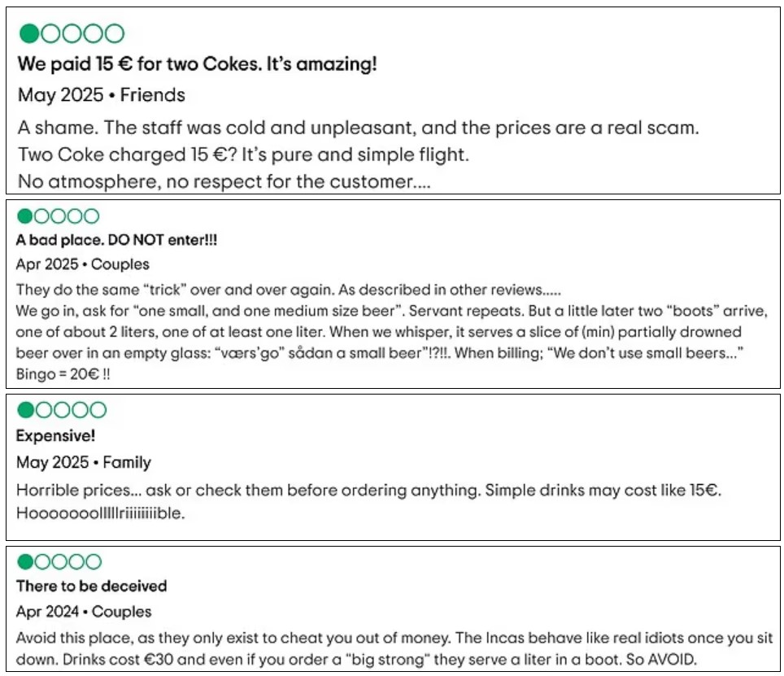Image resolution: width=784 pixels, height=676 pixels.
Task: Open the "Expensive!" review title
Action: (55, 435)
